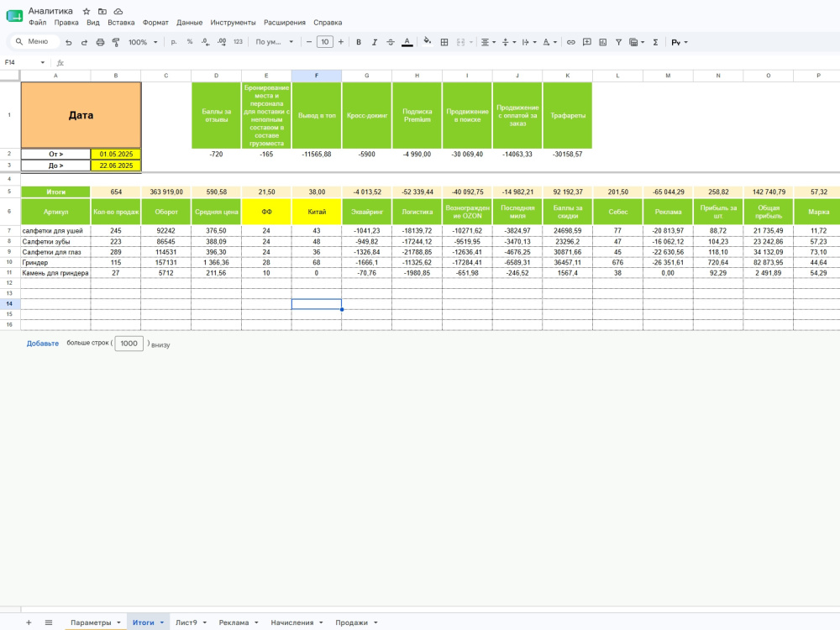840x630 pixels.
Task: Click the cell containing Гриндер
Action: click(55, 262)
